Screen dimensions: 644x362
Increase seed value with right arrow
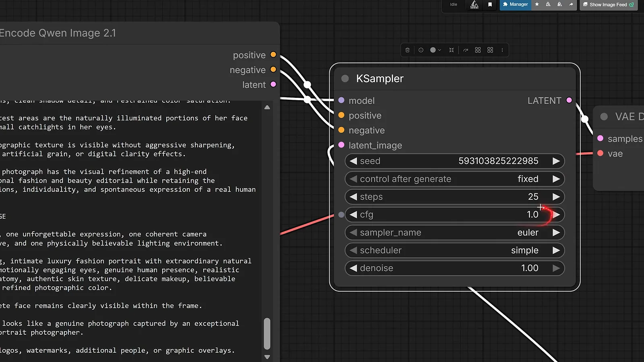pyautogui.click(x=556, y=161)
